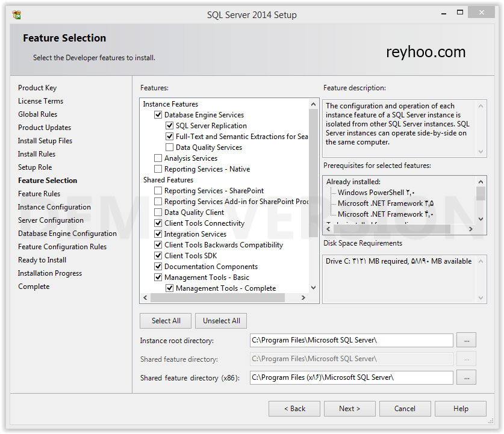This screenshot has height=434, width=504.
Task: Select the Windows PowerShell prerequisite entry
Action: pos(376,193)
